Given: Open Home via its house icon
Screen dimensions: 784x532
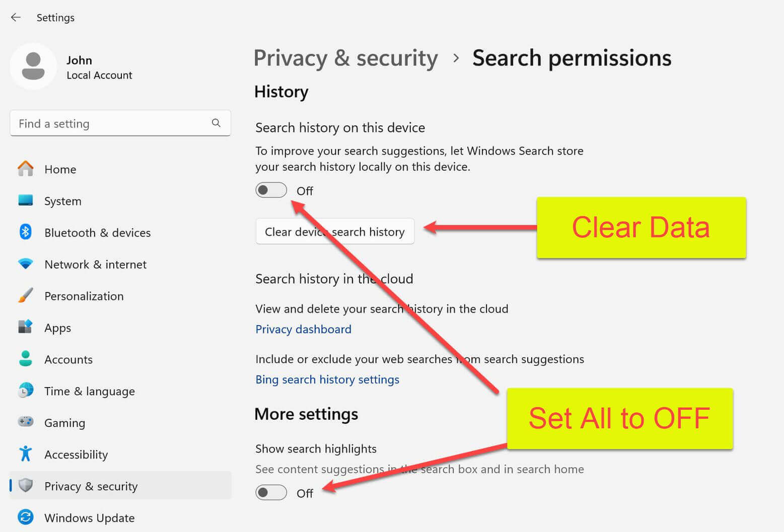Looking at the screenshot, I should [26, 169].
